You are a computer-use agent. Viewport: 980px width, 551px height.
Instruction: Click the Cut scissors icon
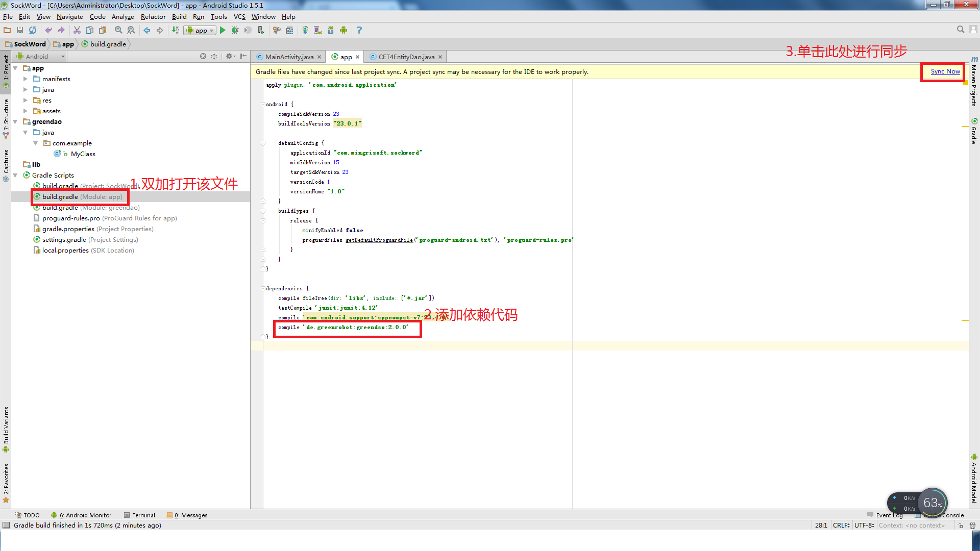tap(77, 30)
